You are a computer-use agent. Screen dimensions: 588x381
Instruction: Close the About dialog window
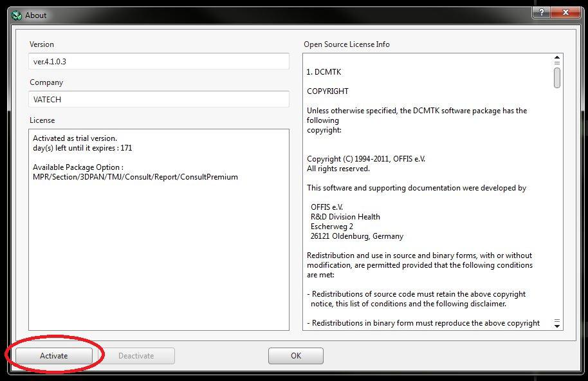(566, 12)
